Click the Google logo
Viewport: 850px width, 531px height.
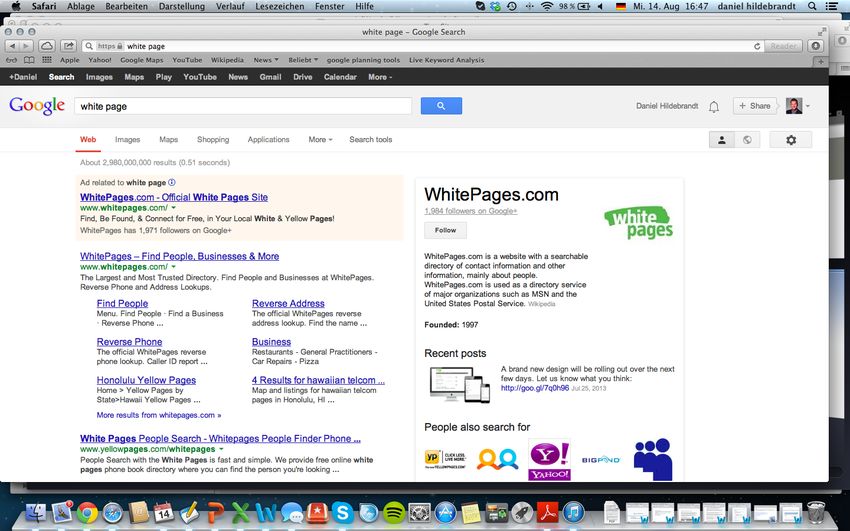37,106
